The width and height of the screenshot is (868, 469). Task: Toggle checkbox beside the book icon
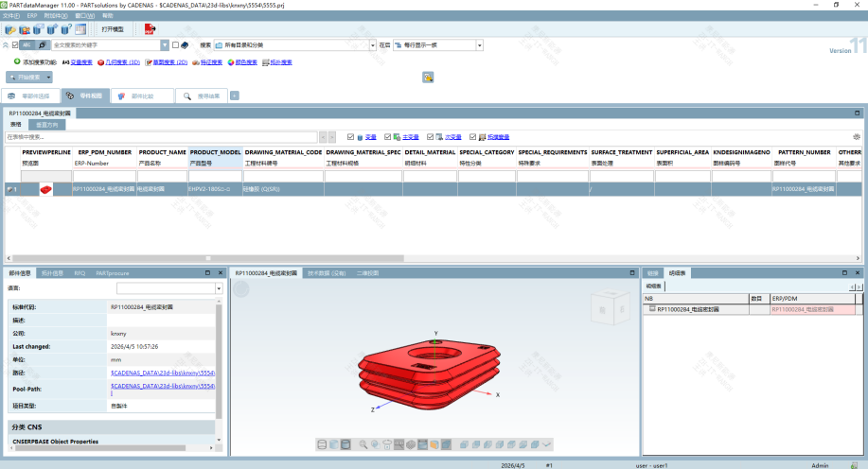click(x=175, y=44)
